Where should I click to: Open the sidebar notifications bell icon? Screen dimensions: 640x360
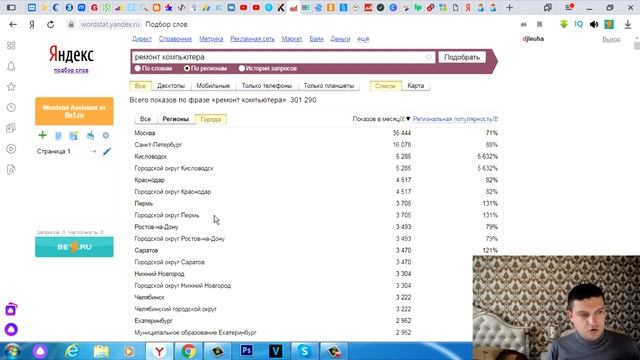(11, 66)
